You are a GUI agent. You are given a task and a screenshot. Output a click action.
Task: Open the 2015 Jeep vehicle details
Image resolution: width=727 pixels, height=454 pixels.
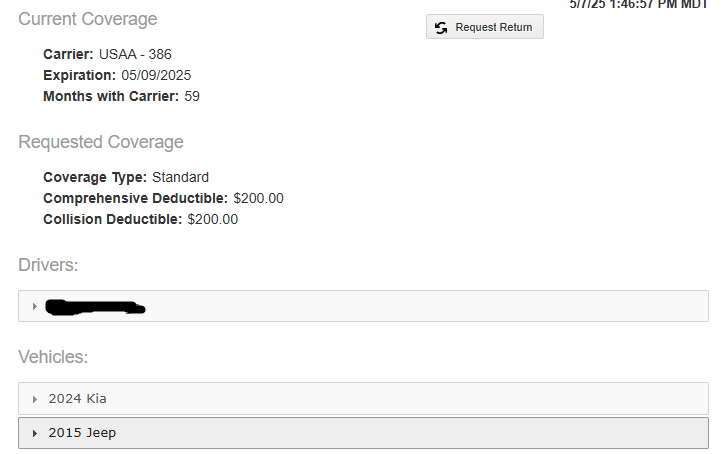point(82,433)
